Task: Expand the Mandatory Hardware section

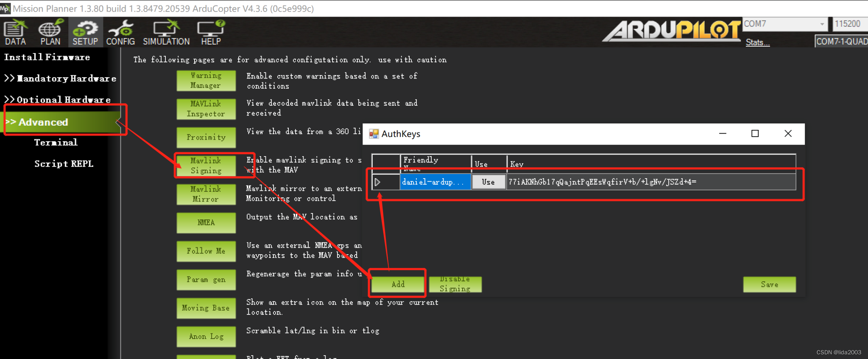Action: coord(60,79)
